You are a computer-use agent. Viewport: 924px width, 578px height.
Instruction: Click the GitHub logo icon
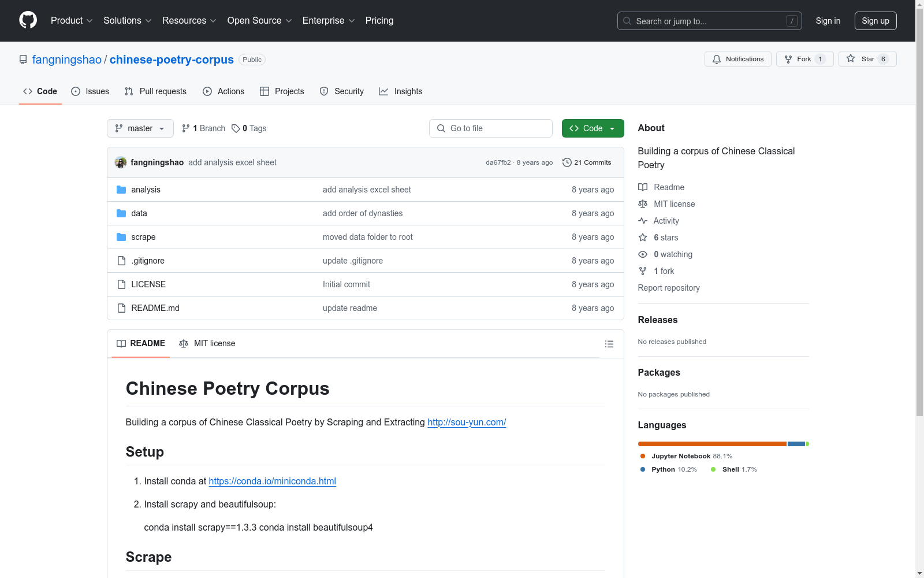(x=28, y=20)
